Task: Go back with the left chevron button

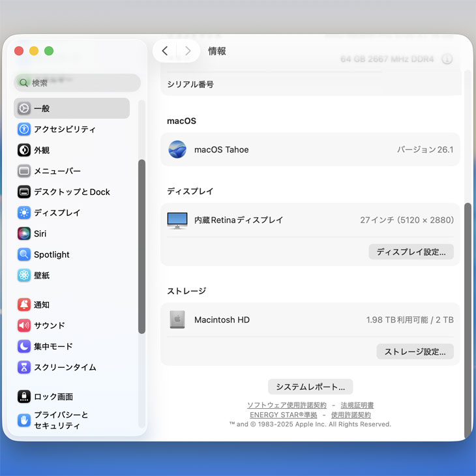Action: 165,51
